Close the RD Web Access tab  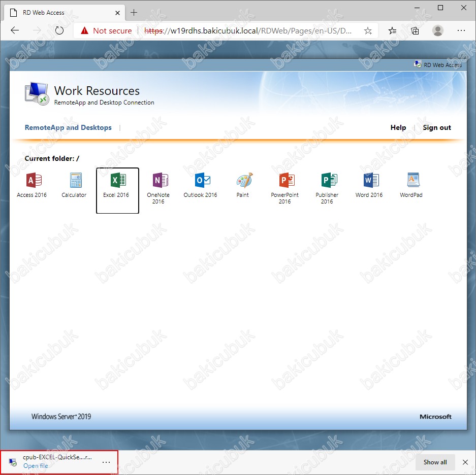tap(117, 13)
